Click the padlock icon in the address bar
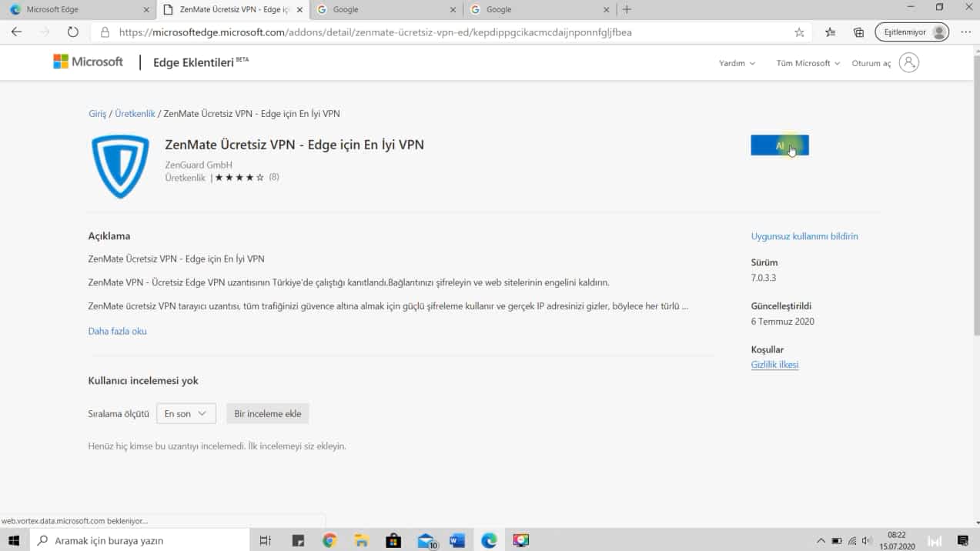Screen dimensions: 980x551 tap(105, 32)
